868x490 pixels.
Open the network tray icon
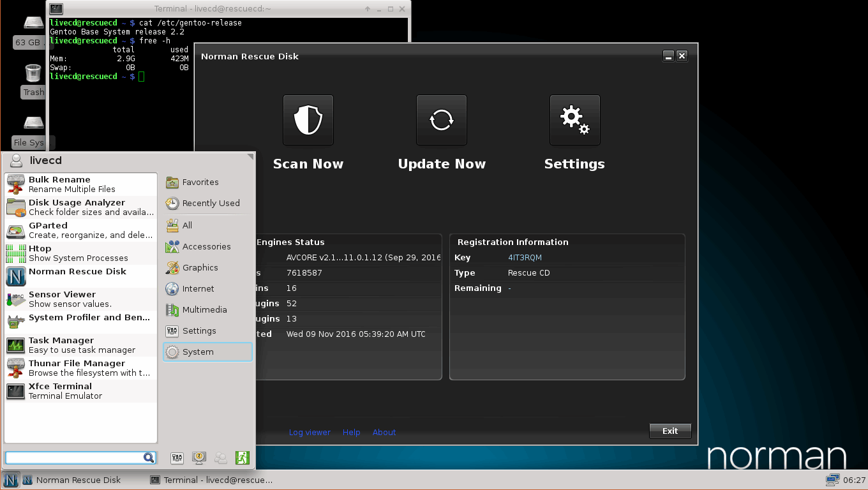point(832,480)
